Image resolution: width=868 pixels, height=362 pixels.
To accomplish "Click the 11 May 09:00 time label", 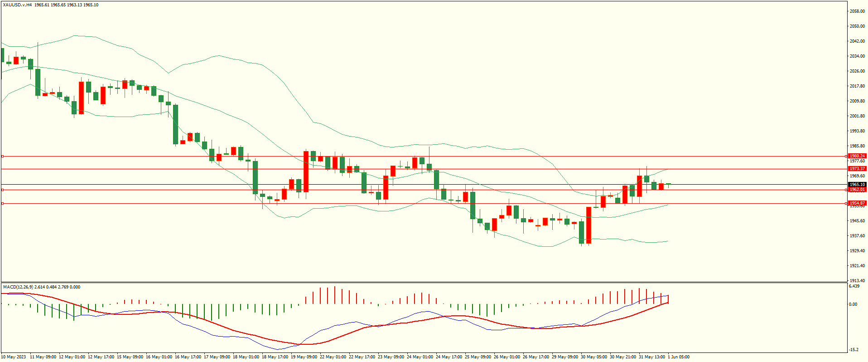I will (x=43, y=357).
